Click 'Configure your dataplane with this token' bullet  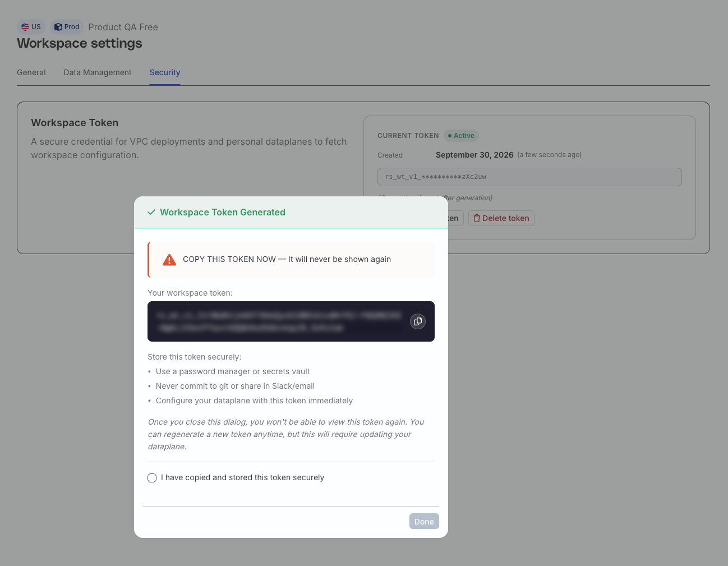coord(254,401)
